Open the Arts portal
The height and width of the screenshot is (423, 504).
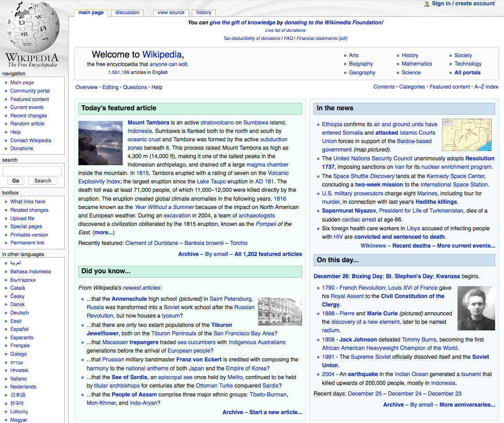pyautogui.click(x=353, y=55)
